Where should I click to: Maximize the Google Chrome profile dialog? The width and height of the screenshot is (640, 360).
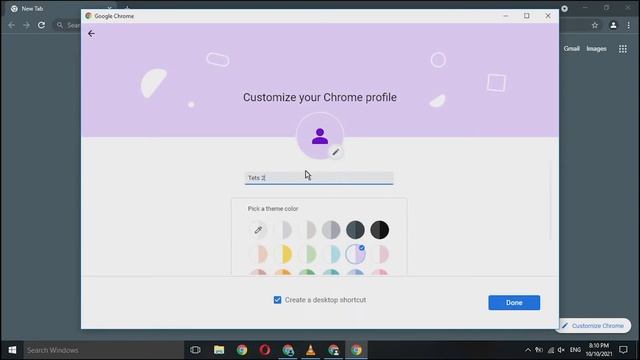[527, 16]
